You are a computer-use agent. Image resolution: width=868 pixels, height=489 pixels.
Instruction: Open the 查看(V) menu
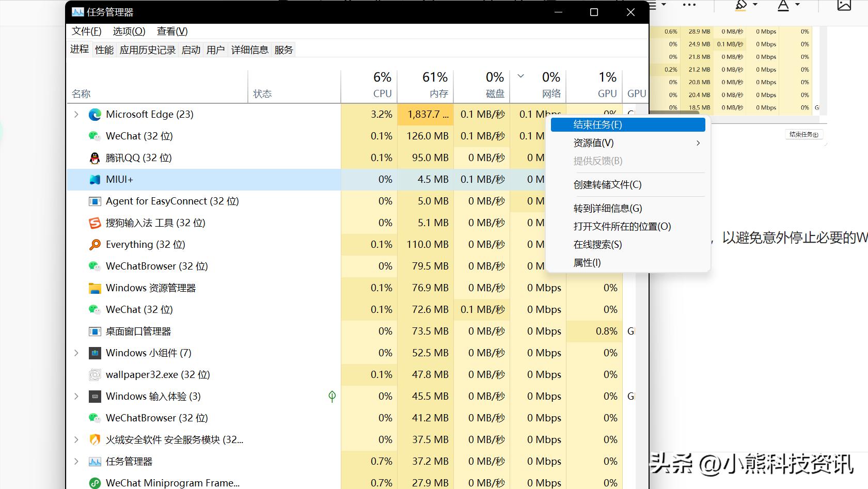pyautogui.click(x=171, y=31)
